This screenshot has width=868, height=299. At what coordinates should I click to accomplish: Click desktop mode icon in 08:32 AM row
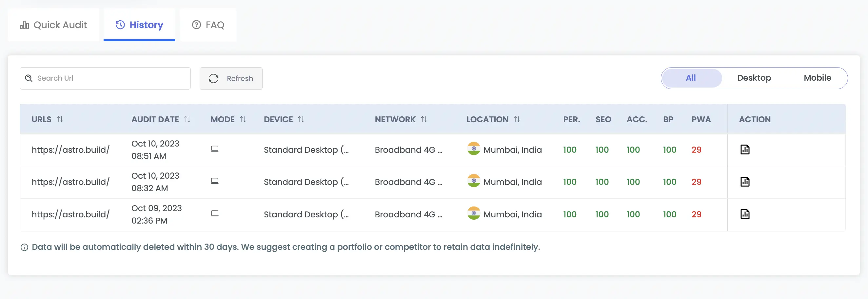click(x=215, y=181)
